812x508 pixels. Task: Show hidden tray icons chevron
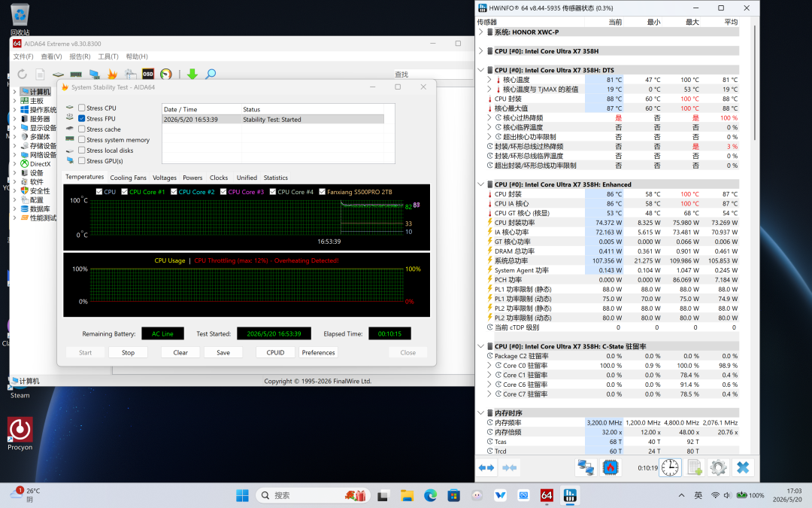(681, 495)
